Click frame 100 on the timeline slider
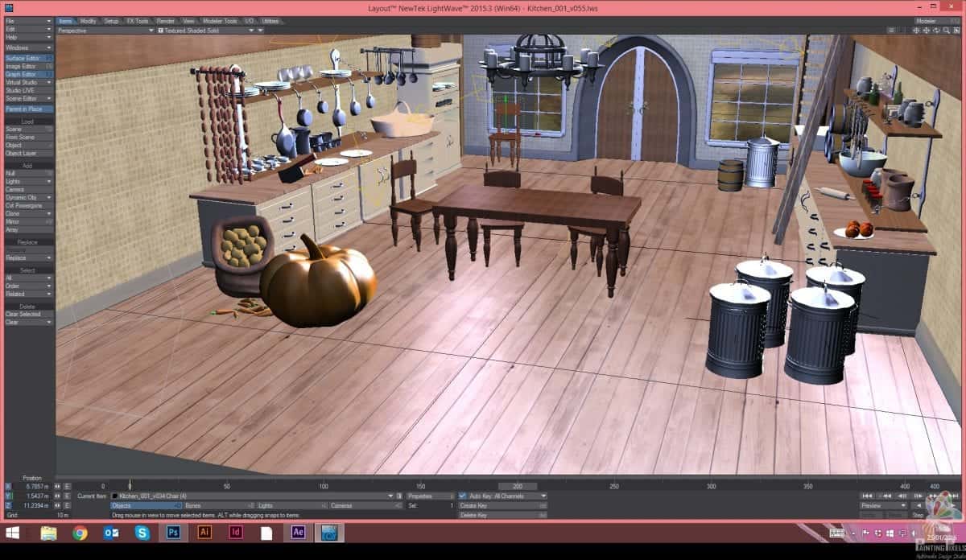The image size is (966, 560). pyautogui.click(x=324, y=487)
